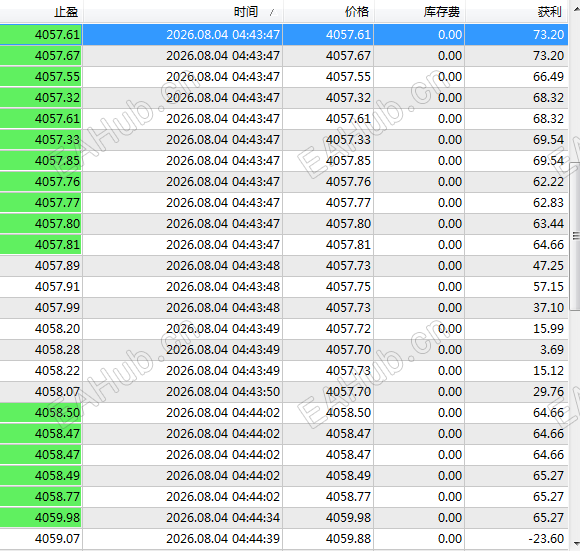
Task: Click green cell 4058.77
Action: 41,497
